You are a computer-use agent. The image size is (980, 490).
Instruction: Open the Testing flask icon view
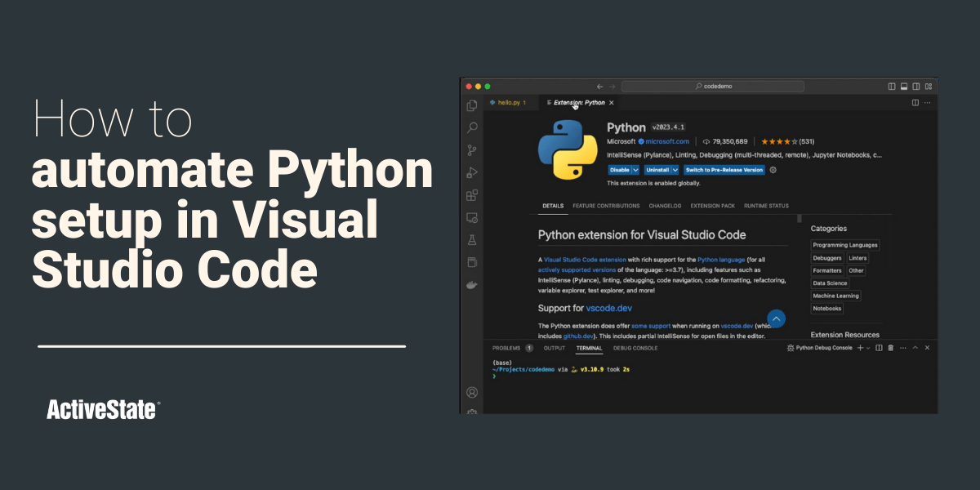(471, 240)
